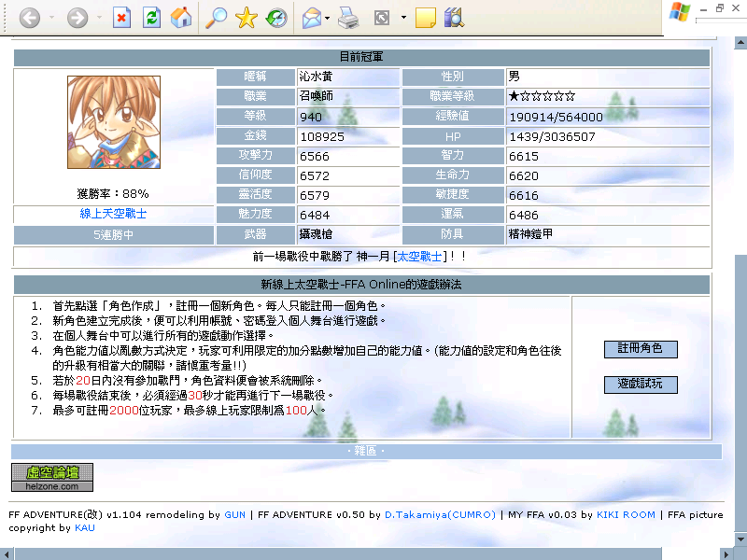
Task: Click the champion character portrait
Action: (113, 122)
